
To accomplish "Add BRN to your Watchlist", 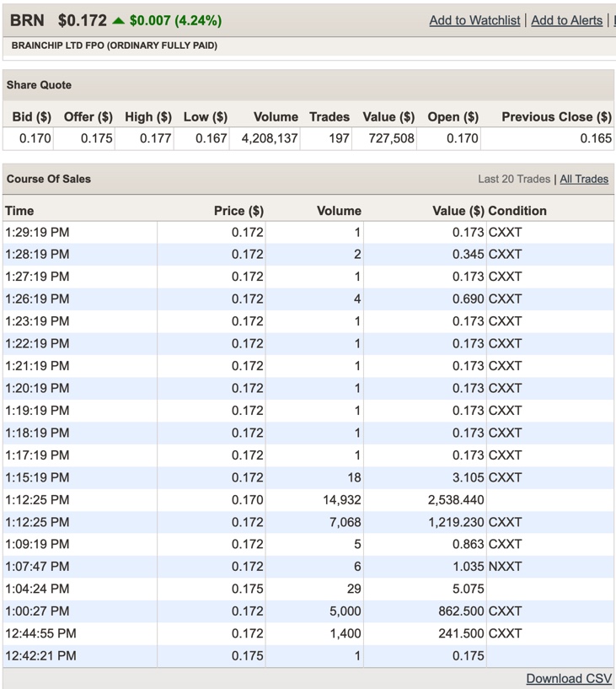I will point(474,20).
